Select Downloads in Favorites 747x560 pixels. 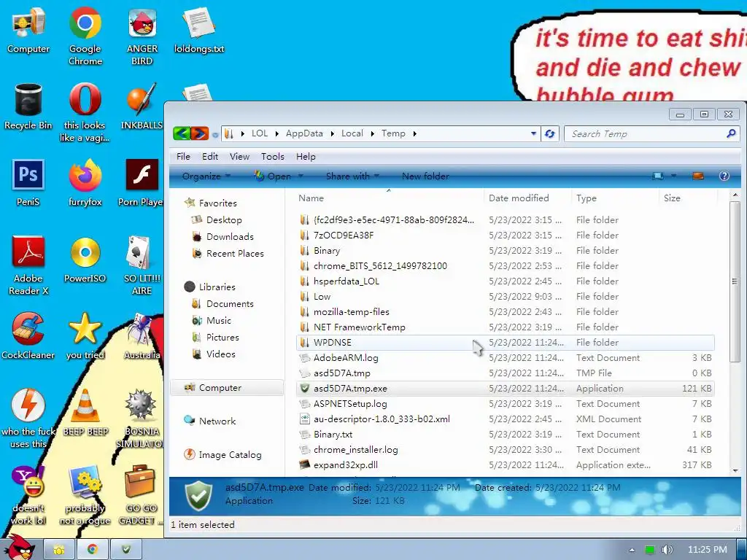230,237
